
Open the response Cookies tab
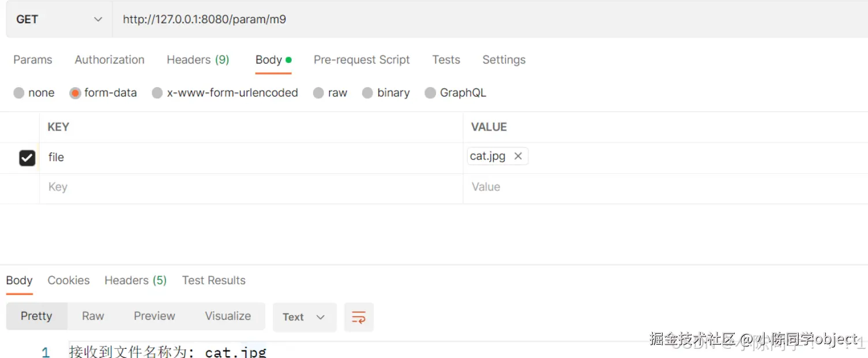tap(69, 281)
